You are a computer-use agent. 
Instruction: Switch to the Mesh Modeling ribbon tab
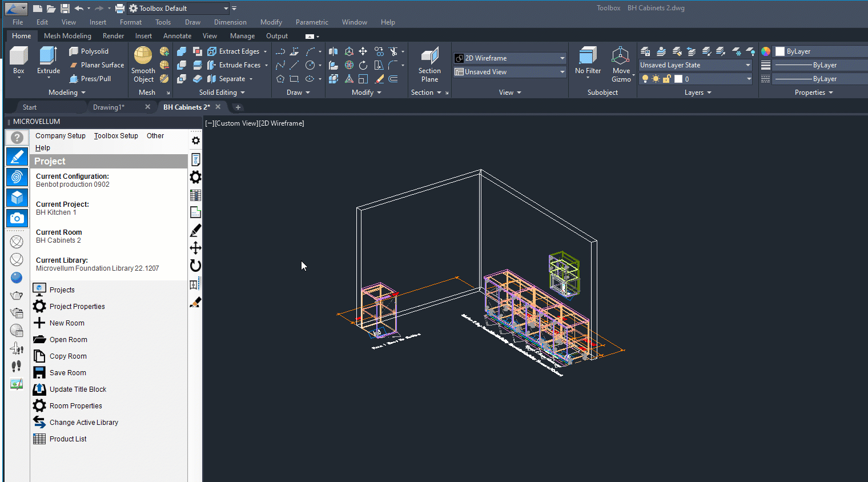pyautogui.click(x=67, y=36)
